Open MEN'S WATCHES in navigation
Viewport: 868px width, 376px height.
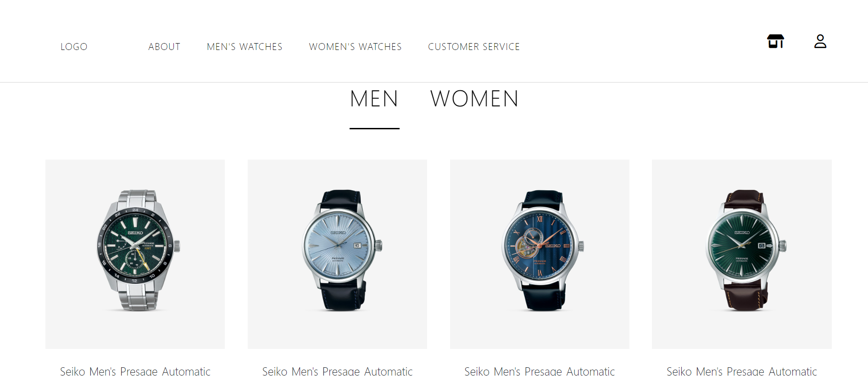(245, 47)
